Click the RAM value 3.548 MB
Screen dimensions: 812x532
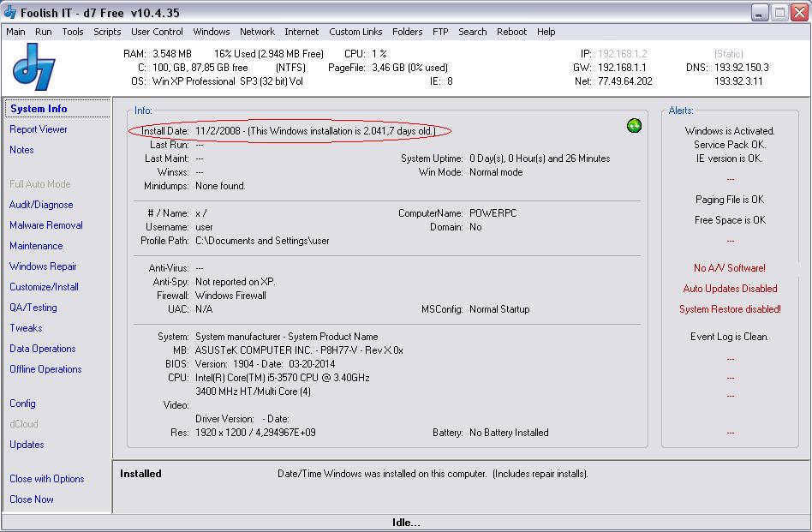coord(172,54)
